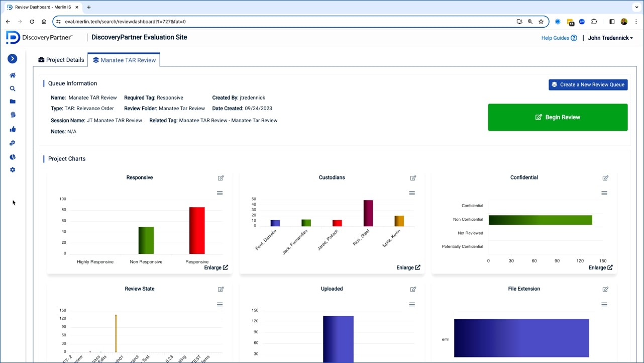Enlarge the Custodians chart
The height and width of the screenshot is (363, 644).
coord(408,267)
